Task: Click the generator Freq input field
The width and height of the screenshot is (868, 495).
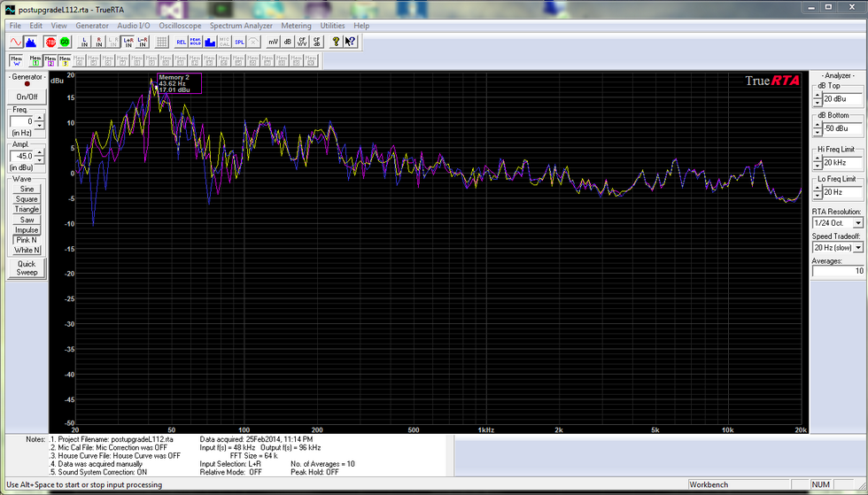Action: click(x=22, y=122)
